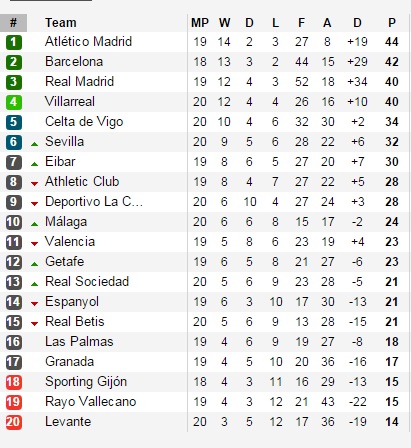Click the blue rank 5 badge
Viewport: 411px width, 448px height.
pyautogui.click(x=14, y=122)
